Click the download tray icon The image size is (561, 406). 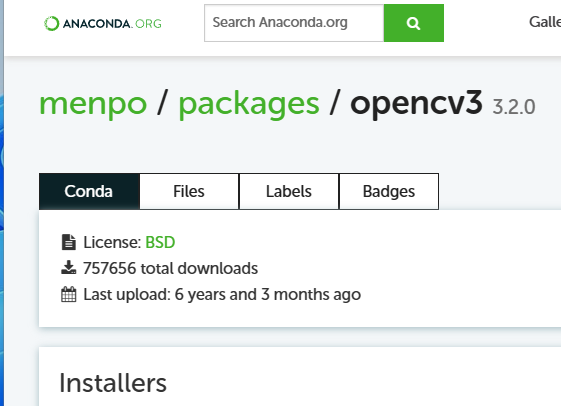(69, 268)
